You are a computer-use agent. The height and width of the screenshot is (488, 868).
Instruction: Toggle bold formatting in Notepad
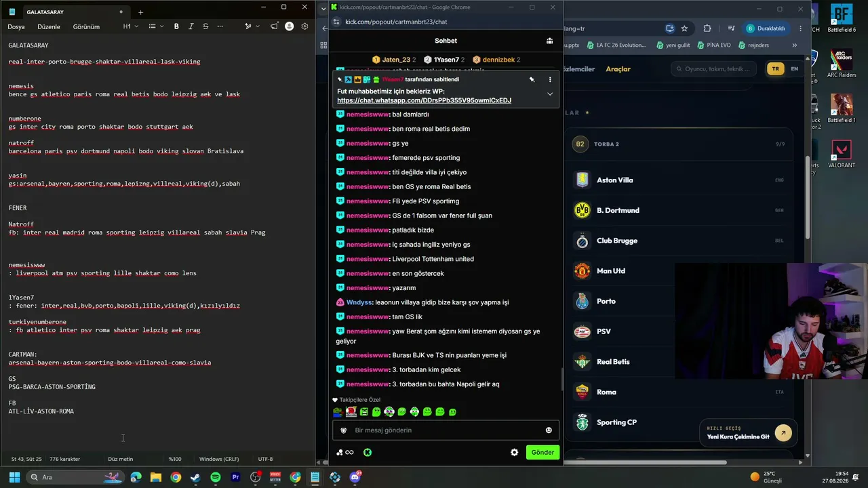pyautogui.click(x=176, y=26)
